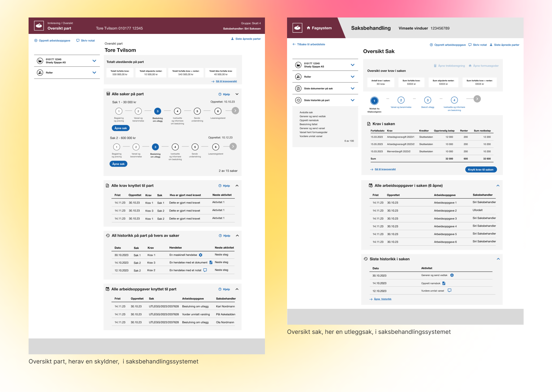
Task: Click the document icon beside 'Opprett namsbok'
Action: [444, 283]
